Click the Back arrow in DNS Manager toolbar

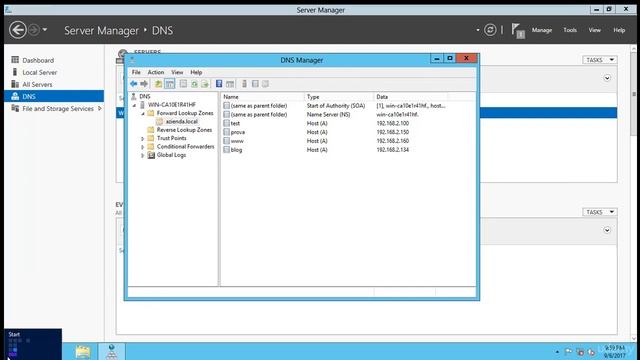(x=133, y=84)
